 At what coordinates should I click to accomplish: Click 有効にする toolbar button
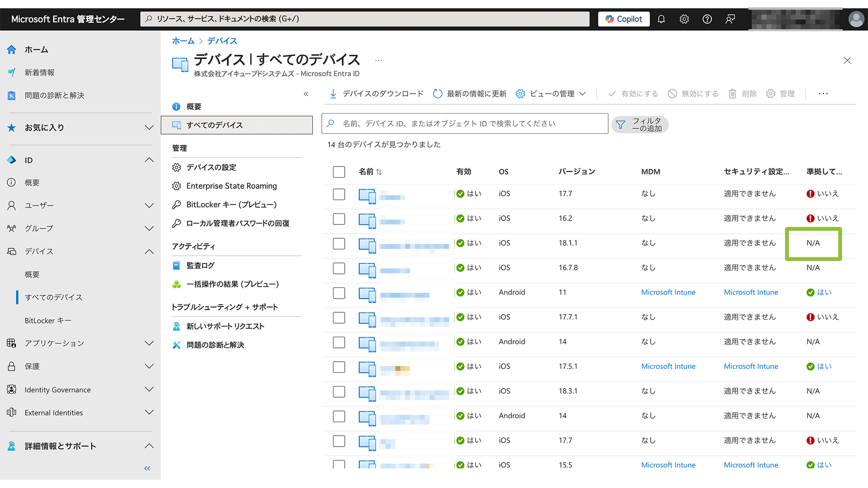pos(633,94)
